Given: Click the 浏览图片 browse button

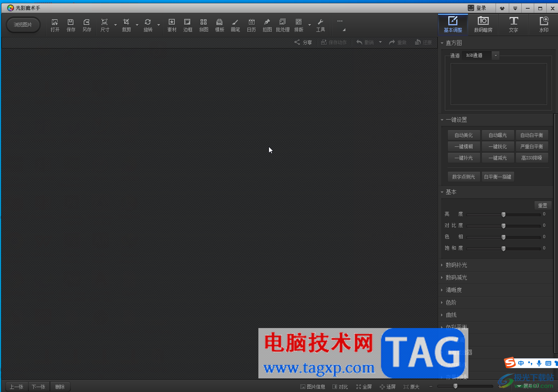Looking at the screenshot, I should click(x=23, y=25).
